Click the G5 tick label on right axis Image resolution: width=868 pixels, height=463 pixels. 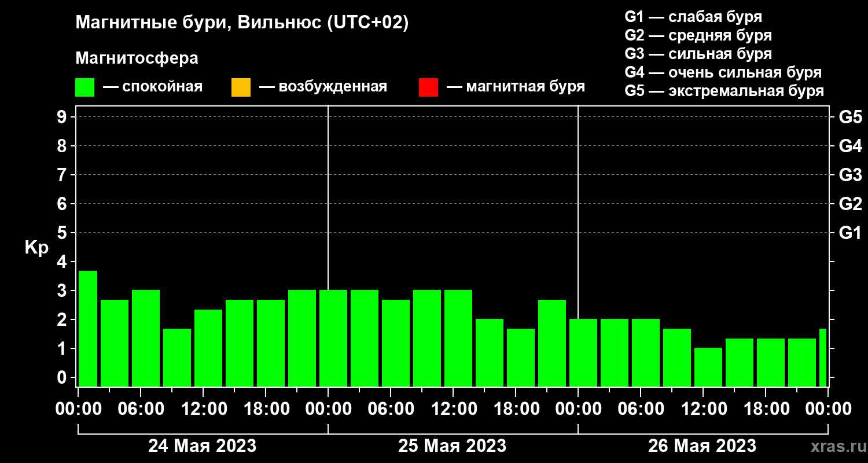(850, 117)
